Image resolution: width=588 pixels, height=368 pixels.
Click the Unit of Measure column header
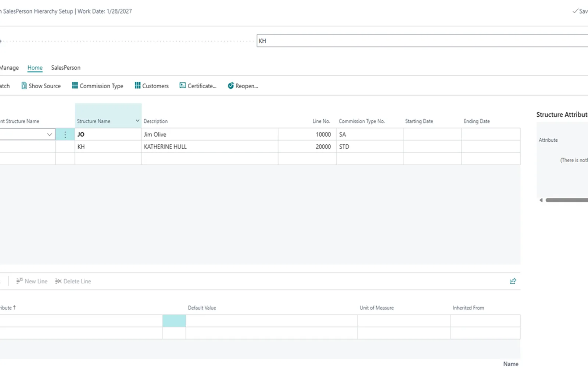(377, 308)
